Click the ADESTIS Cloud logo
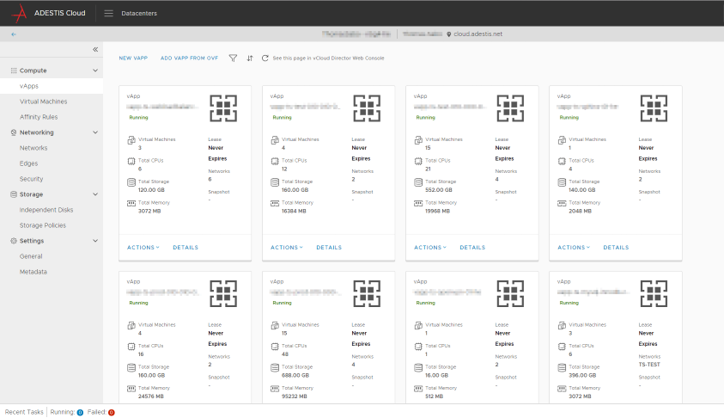724x418 pixels. (x=19, y=13)
